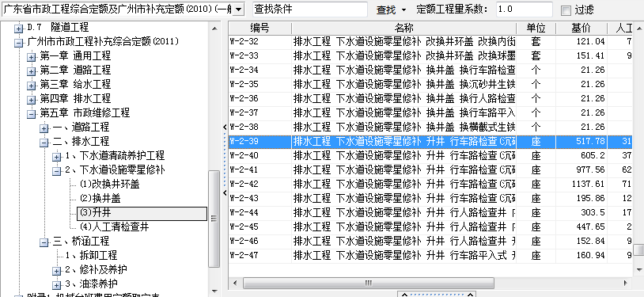Expand 3、油漆养护 node
644x297 pixels.
coord(57,285)
